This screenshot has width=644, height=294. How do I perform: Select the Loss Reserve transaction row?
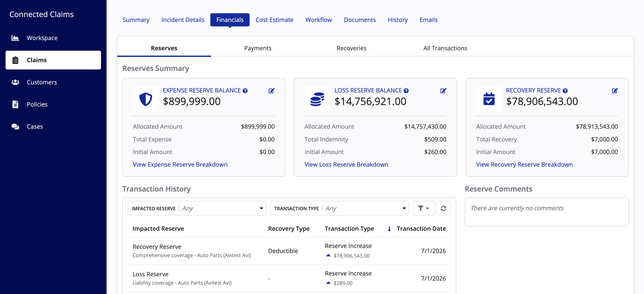(x=289, y=278)
